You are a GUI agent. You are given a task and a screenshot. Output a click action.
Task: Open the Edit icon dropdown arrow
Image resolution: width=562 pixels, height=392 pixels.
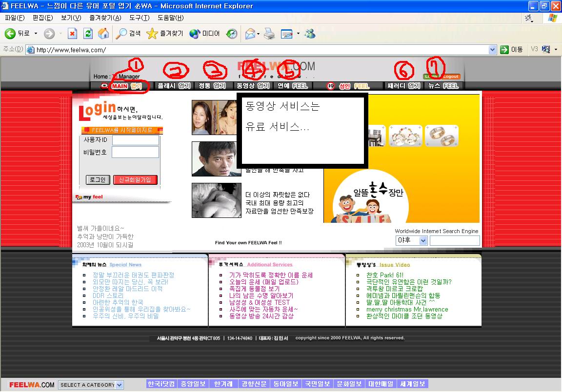coord(298,34)
